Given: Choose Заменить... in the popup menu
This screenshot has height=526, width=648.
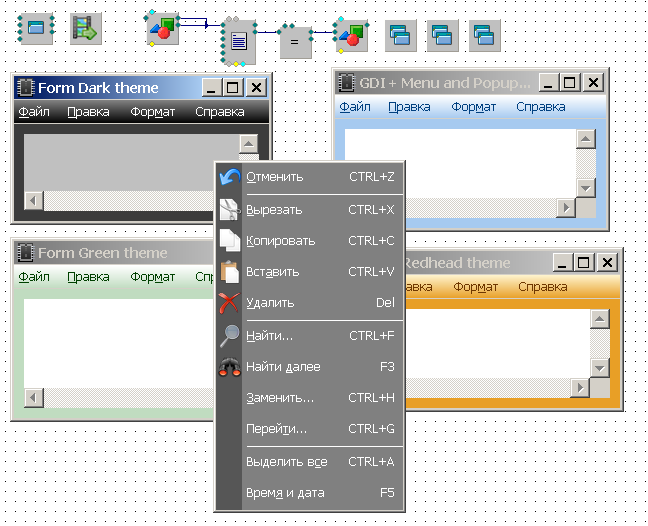Looking at the screenshot, I should [x=310, y=398].
